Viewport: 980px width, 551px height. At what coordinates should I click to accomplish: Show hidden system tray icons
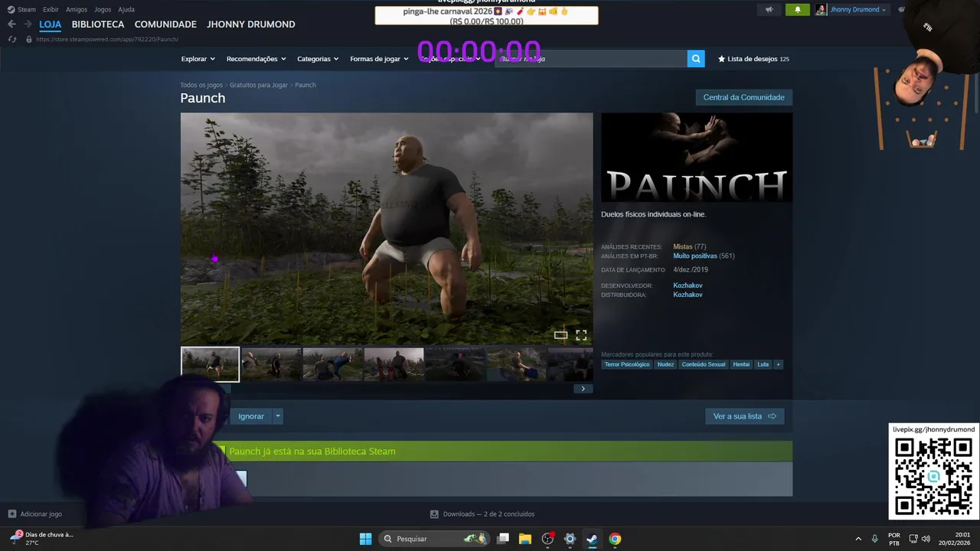[x=858, y=539]
